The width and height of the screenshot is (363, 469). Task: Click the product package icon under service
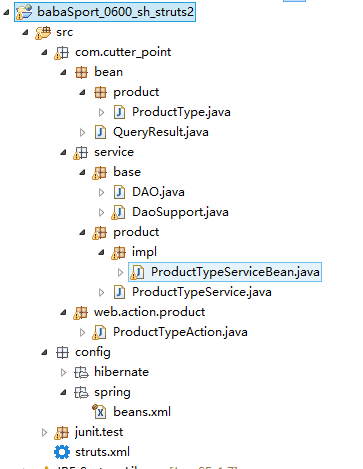[100, 233]
